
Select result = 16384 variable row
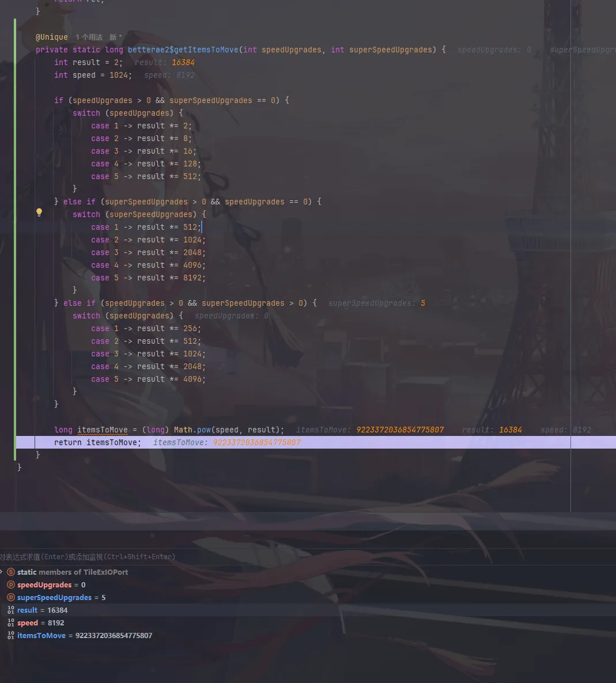308,610
